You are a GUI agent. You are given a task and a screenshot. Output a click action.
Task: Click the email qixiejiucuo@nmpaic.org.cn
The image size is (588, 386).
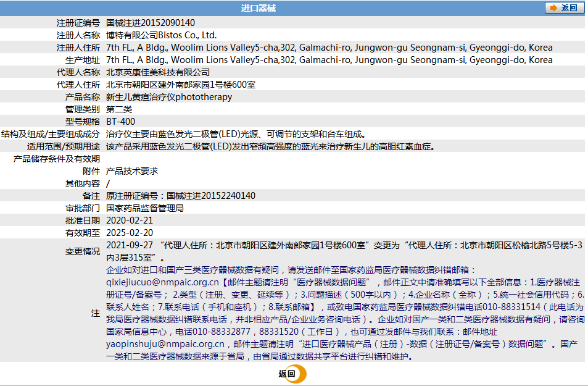(162, 282)
